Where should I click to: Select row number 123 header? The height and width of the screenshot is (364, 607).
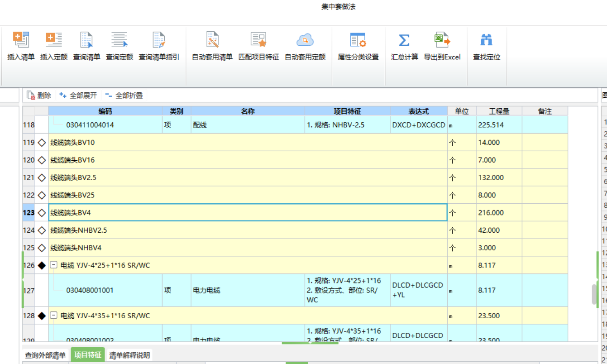[x=29, y=213]
